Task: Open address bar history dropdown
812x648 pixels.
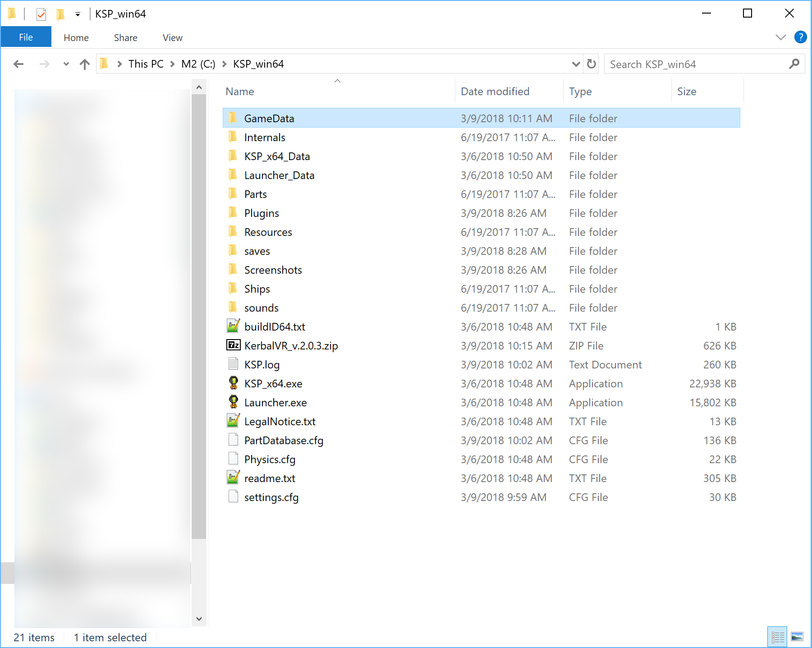Action: 576,64
